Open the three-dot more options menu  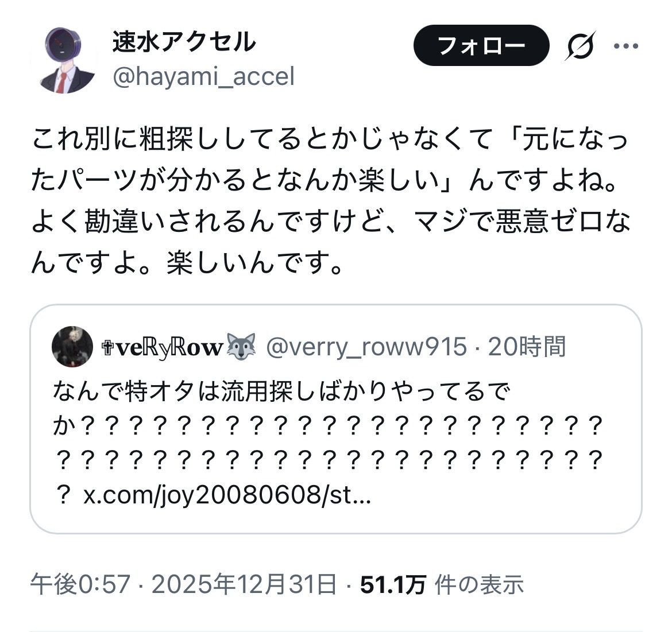tap(625, 46)
